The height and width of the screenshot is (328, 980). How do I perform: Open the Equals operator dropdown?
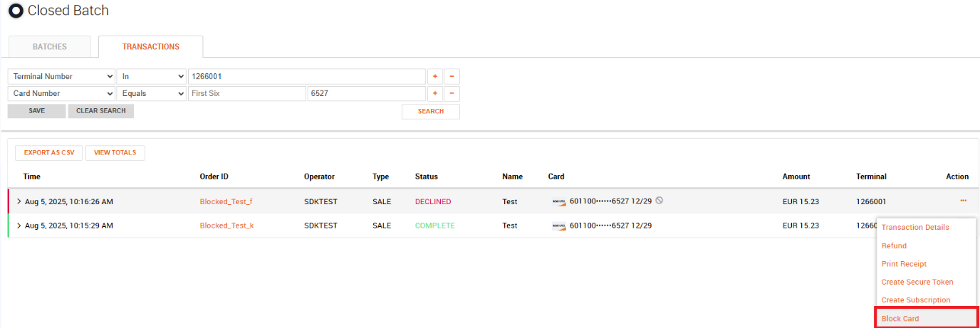pos(151,94)
